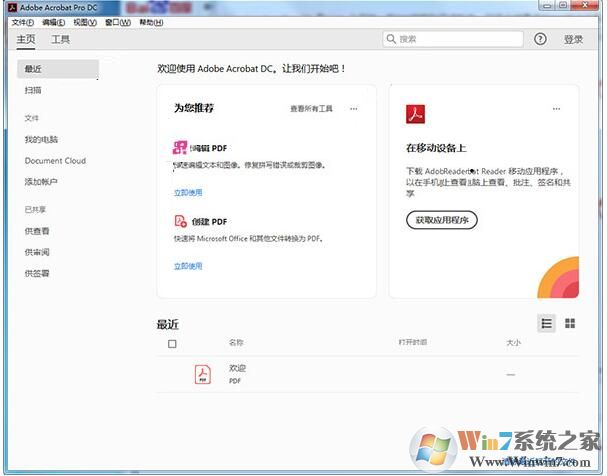The height and width of the screenshot is (476, 607).
Task: Tick the select-all checkbox in recent list
Action: coord(172,344)
